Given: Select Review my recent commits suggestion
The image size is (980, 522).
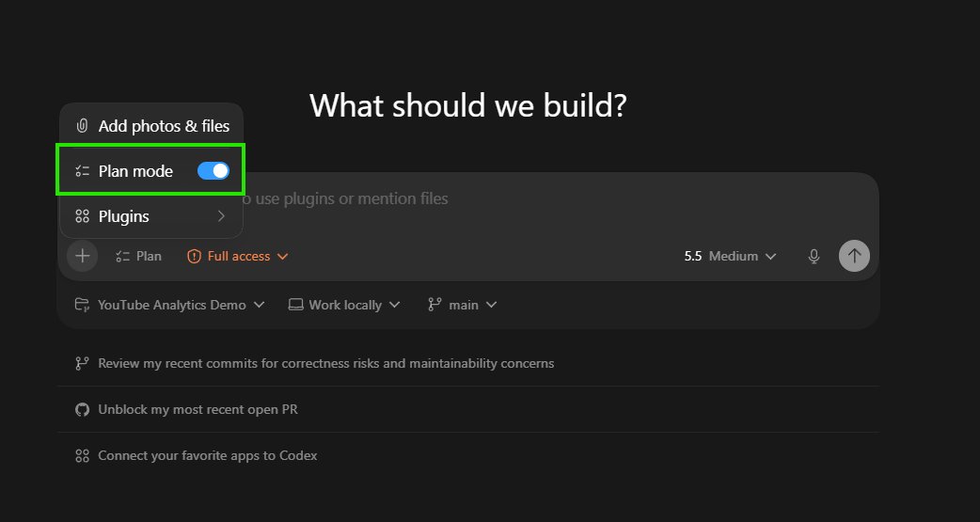Looking at the screenshot, I should [x=325, y=363].
